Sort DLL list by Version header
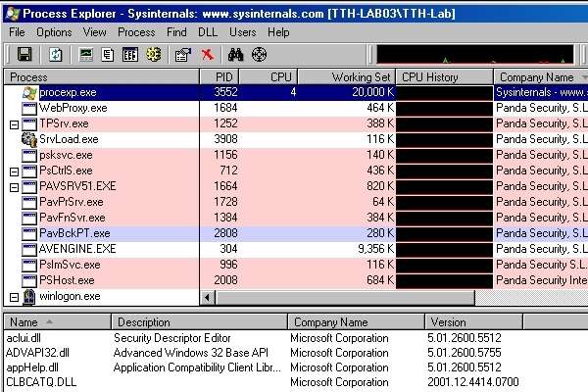Screen dimensions: 588x392 pyautogui.click(x=473, y=321)
